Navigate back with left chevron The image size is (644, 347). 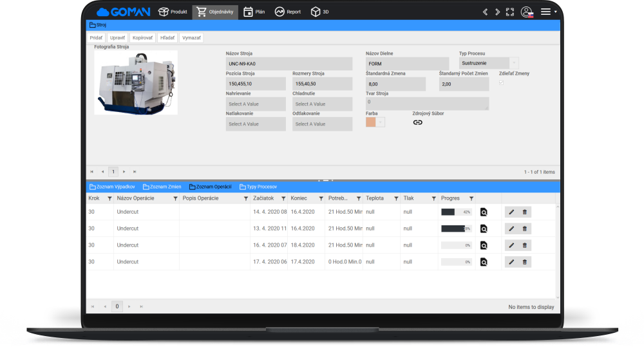click(x=485, y=12)
